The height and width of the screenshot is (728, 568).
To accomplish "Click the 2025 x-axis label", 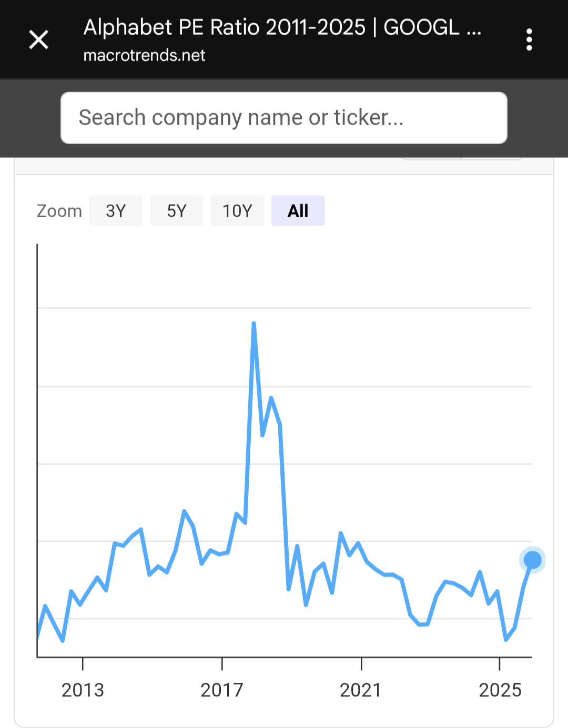I will click(x=500, y=690).
